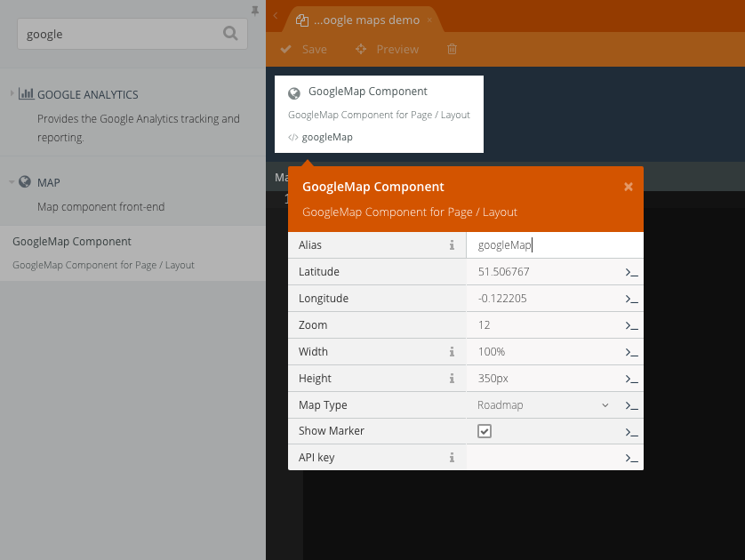Open external parameter editor for Longitude
Image resolution: width=745 pixels, height=560 pixels.
click(x=631, y=299)
